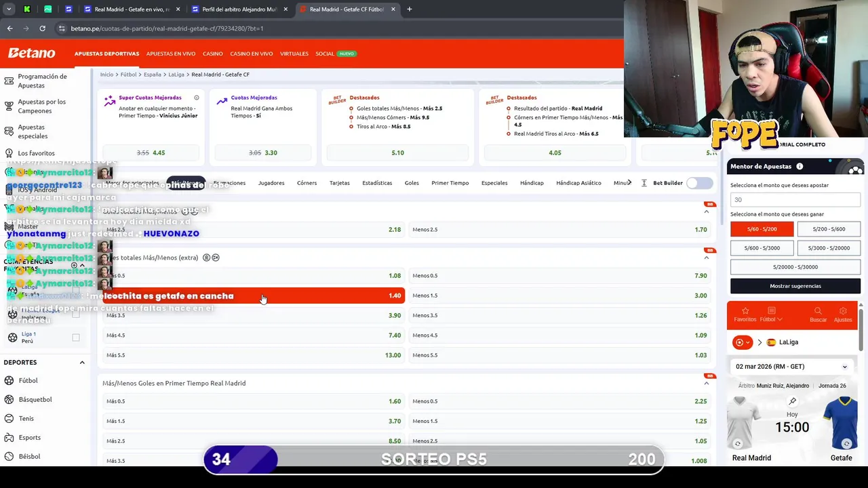Collapse the Goles totales Más/Menos market
This screenshot has width=868, height=488.
coord(706,211)
